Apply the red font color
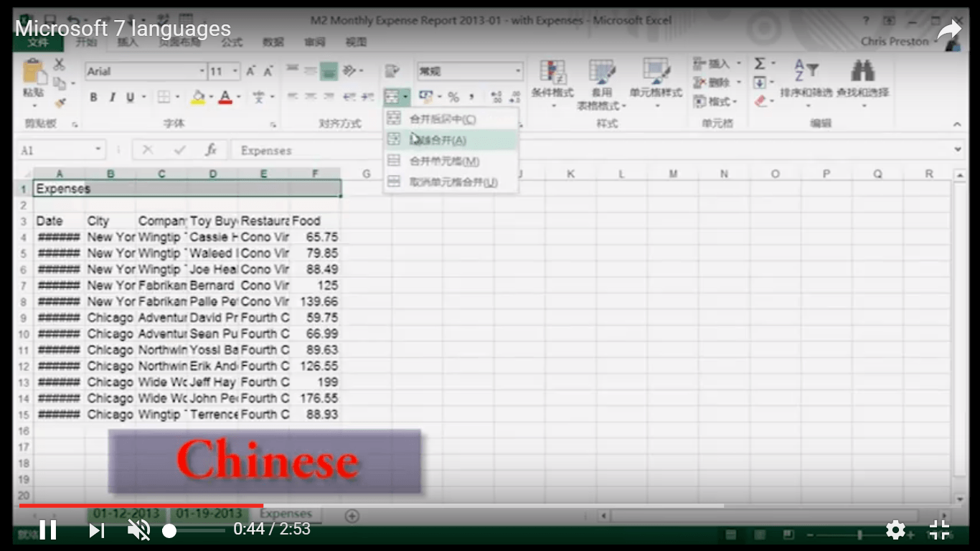The image size is (980, 551). pos(225,97)
